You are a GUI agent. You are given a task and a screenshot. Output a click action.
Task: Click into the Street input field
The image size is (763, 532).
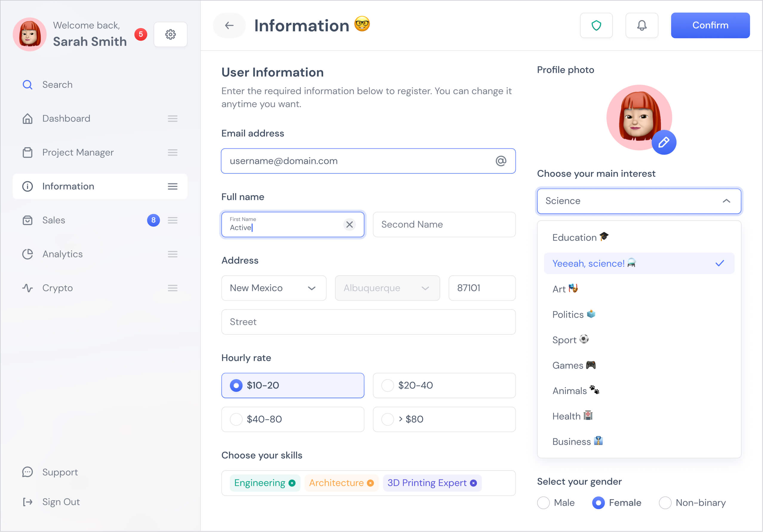368,322
